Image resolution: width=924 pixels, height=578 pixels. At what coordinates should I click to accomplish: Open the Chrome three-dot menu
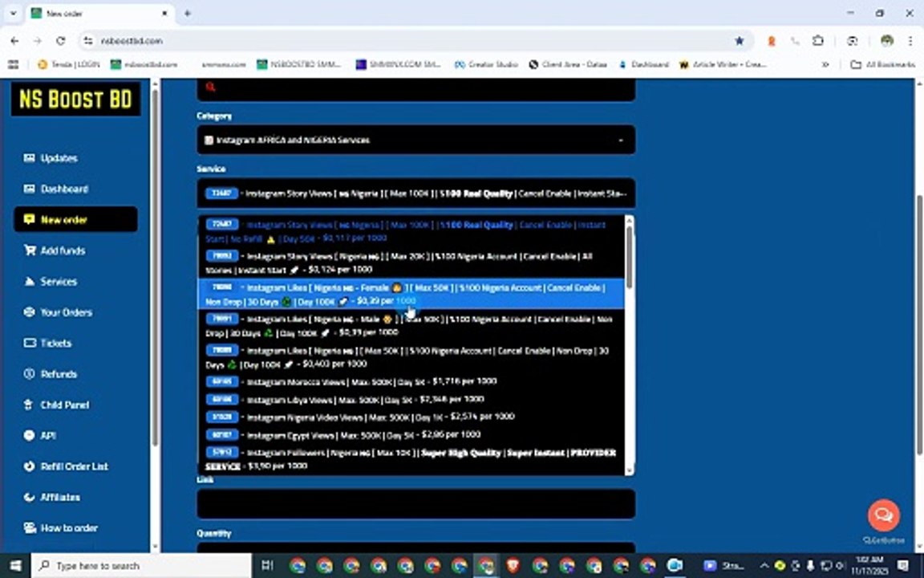[910, 41]
